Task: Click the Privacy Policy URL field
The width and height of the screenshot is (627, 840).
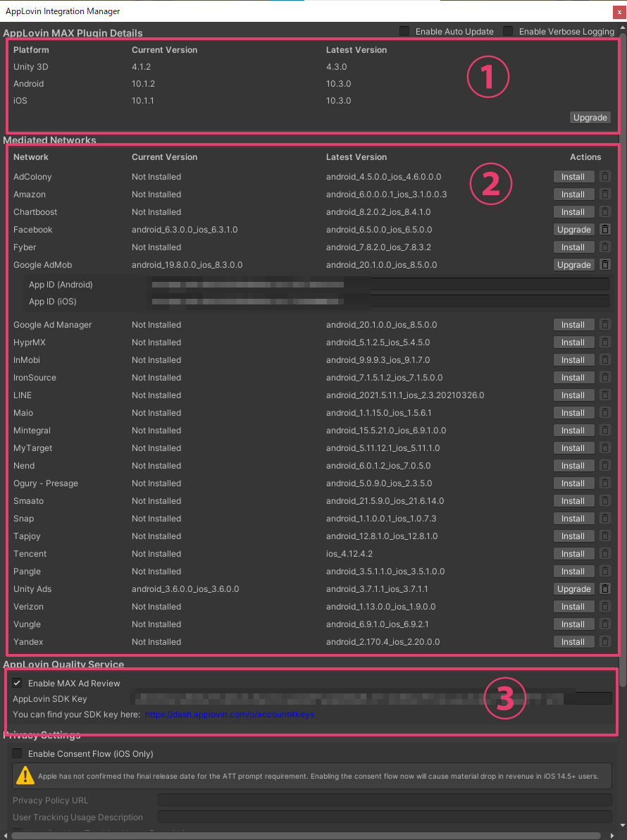Action: tap(385, 801)
